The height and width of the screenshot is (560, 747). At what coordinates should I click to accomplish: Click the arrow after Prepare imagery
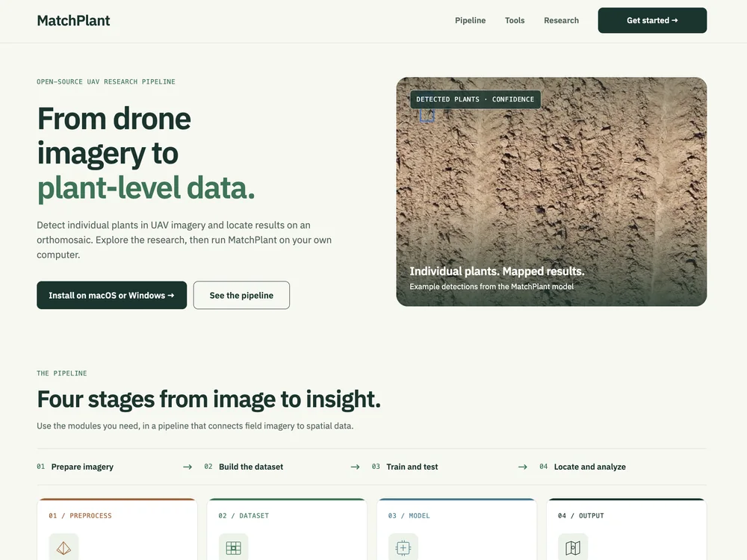pos(187,467)
